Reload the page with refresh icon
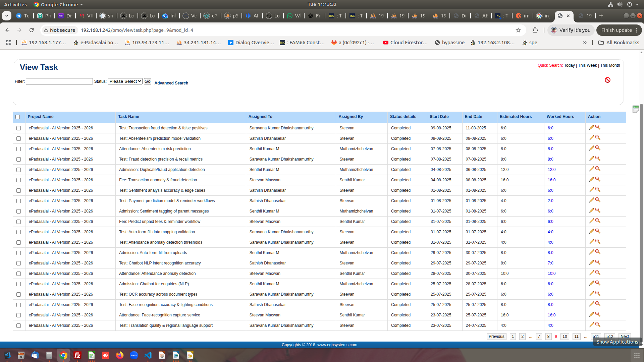Viewport: 644px width, 362px height. [32, 30]
